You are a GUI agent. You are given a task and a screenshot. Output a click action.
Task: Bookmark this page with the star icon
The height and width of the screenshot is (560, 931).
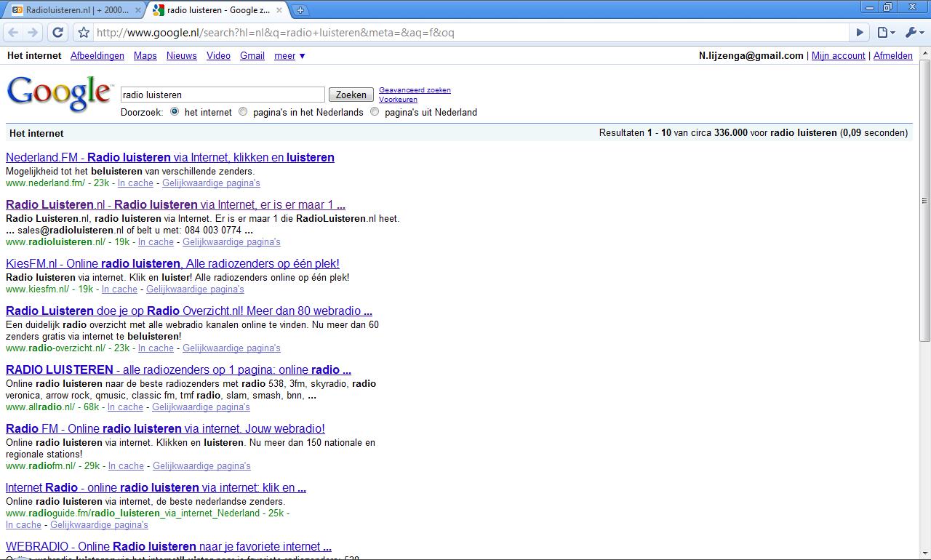pos(84,32)
